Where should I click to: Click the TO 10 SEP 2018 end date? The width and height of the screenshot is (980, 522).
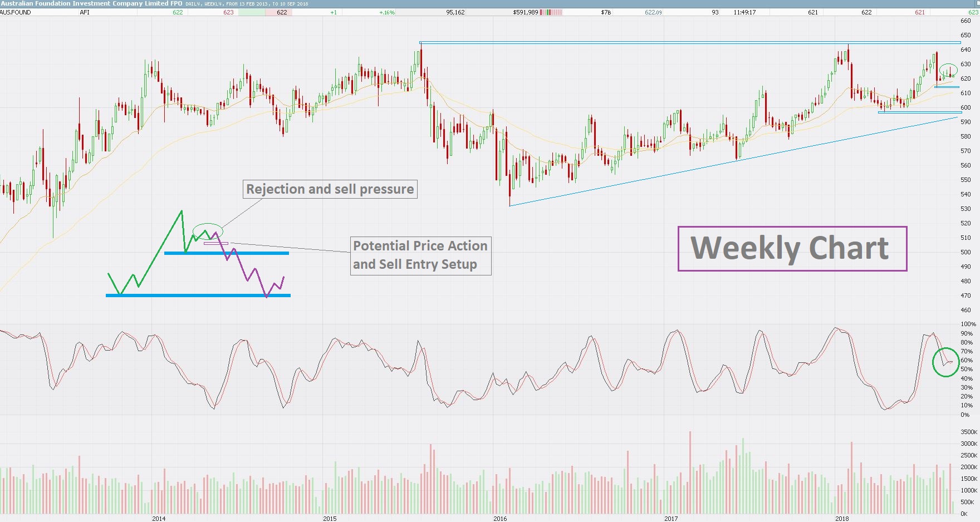click(290, 4)
